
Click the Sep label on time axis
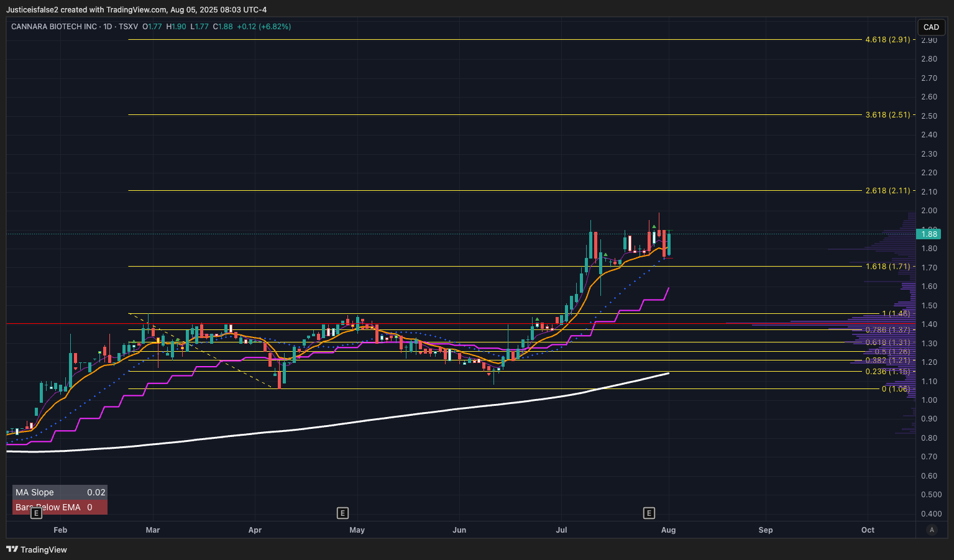[766, 530]
